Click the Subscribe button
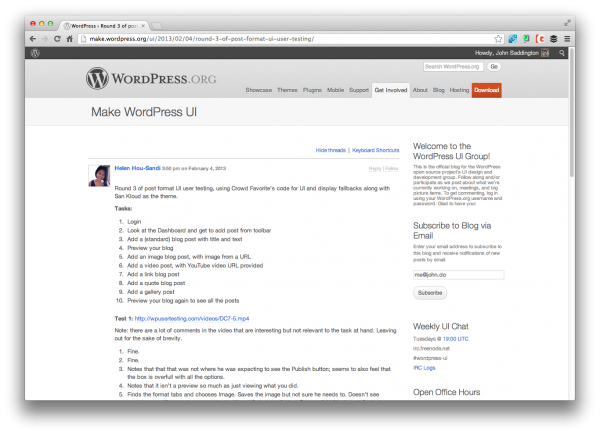 (430, 293)
